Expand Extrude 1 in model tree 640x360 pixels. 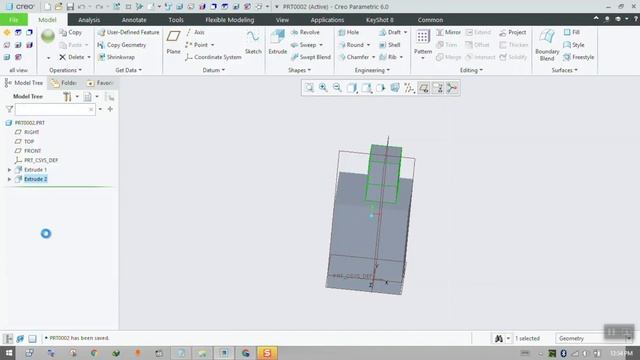pyautogui.click(x=9, y=170)
